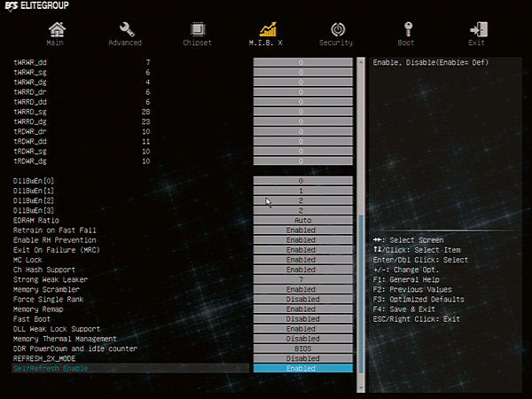Open EDRAM Ratio Auto option box
This screenshot has height=399, width=532.
[x=303, y=220]
